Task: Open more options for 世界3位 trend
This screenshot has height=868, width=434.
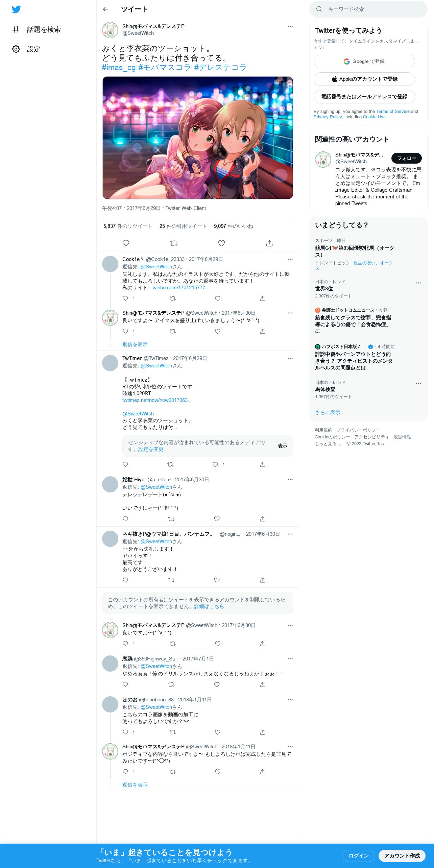Action: coord(418,283)
